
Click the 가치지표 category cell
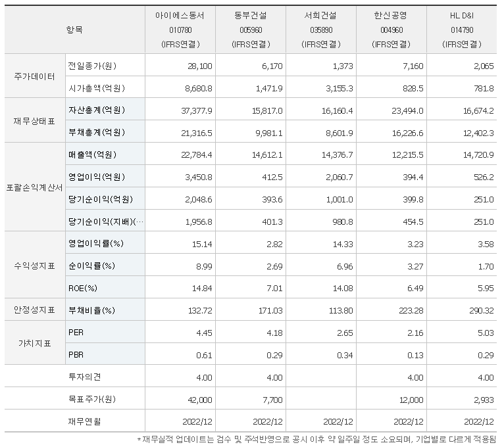(x=35, y=343)
